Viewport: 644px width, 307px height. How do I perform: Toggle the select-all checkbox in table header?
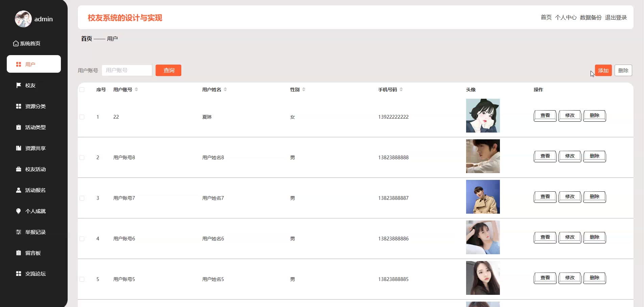coord(82,90)
